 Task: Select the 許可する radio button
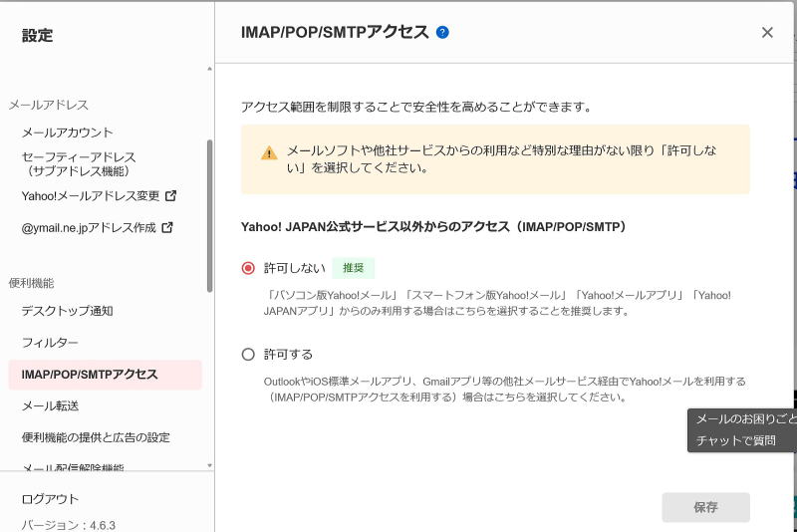click(x=248, y=354)
